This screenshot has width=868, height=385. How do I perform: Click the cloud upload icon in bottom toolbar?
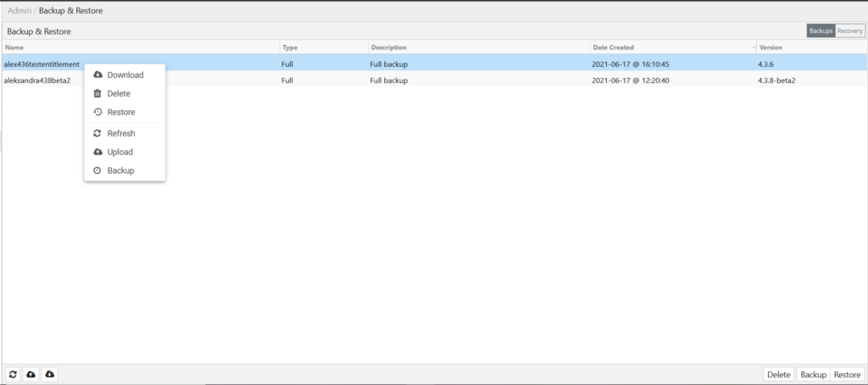pos(31,375)
